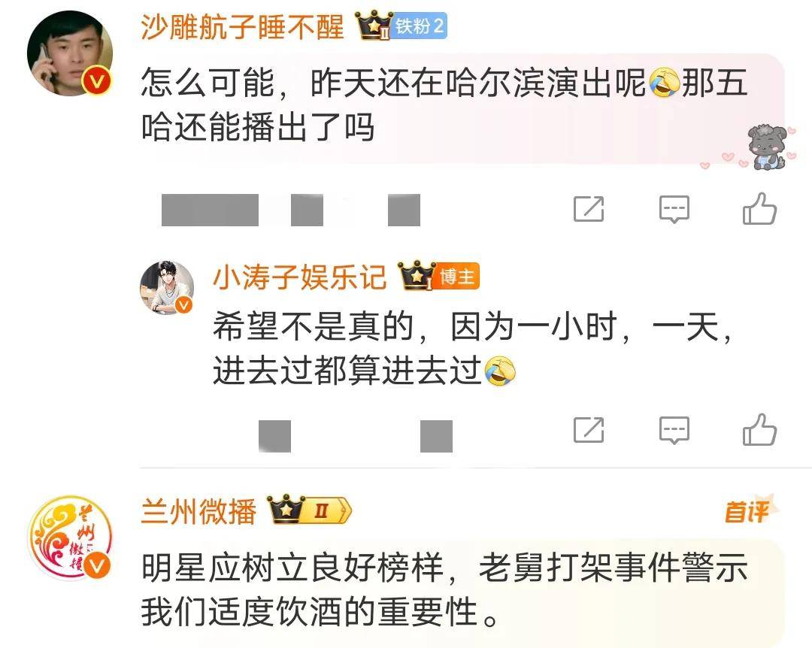Open 小涛子娱乐记's avatar picture
812x648 pixels.
(167, 287)
